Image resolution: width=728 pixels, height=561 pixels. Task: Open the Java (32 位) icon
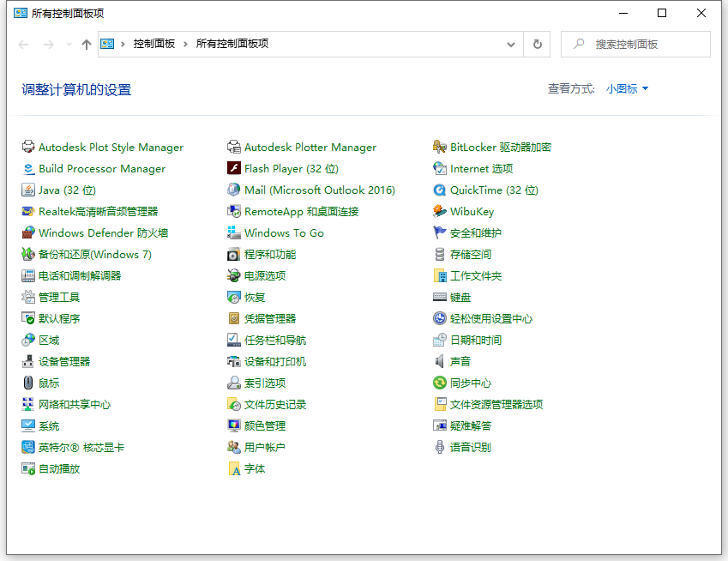(28, 190)
